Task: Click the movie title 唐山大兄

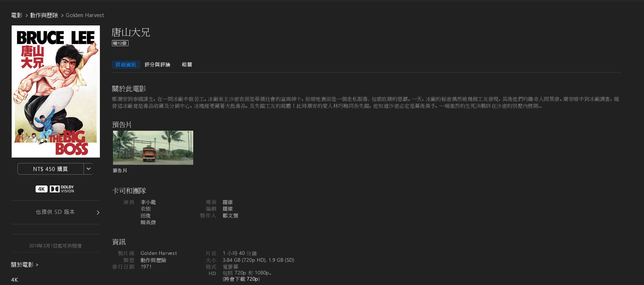Action: click(x=131, y=32)
